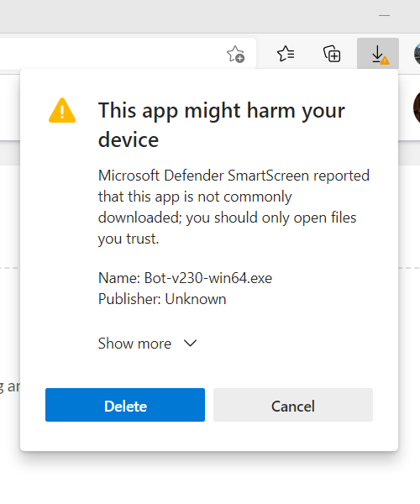
Task: Click the Publisher: Unknown text
Action: 162,299
